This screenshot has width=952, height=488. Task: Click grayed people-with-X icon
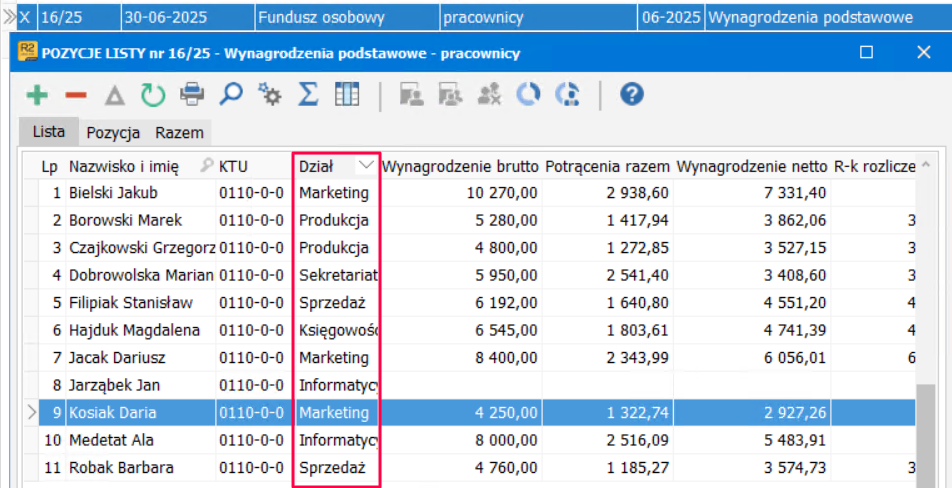[x=489, y=95]
